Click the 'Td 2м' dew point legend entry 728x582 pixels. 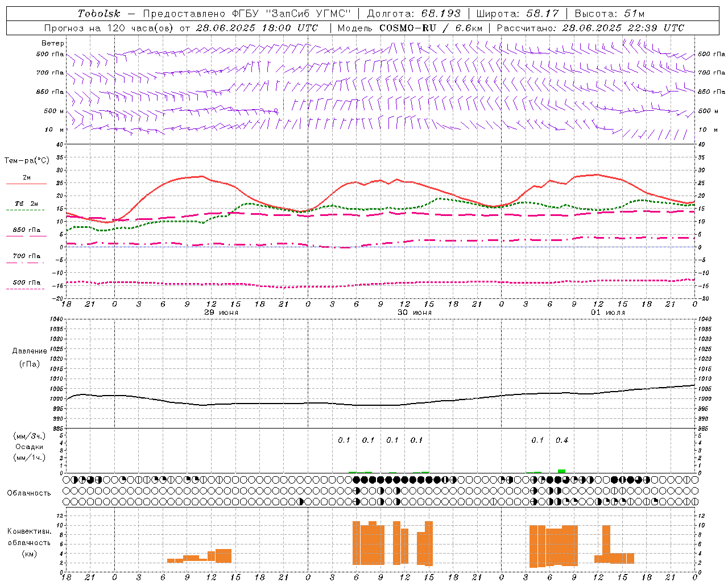click(x=27, y=206)
